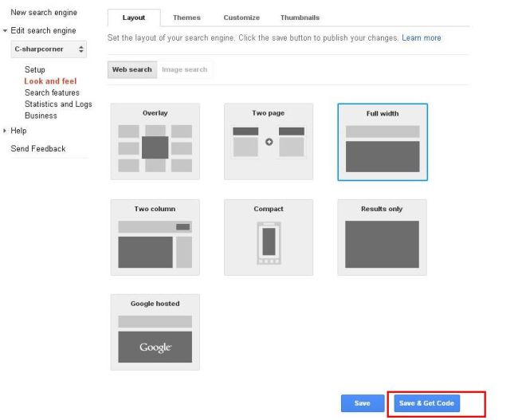Switch to Image search
The width and height of the screenshot is (518, 420).
[x=185, y=69]
